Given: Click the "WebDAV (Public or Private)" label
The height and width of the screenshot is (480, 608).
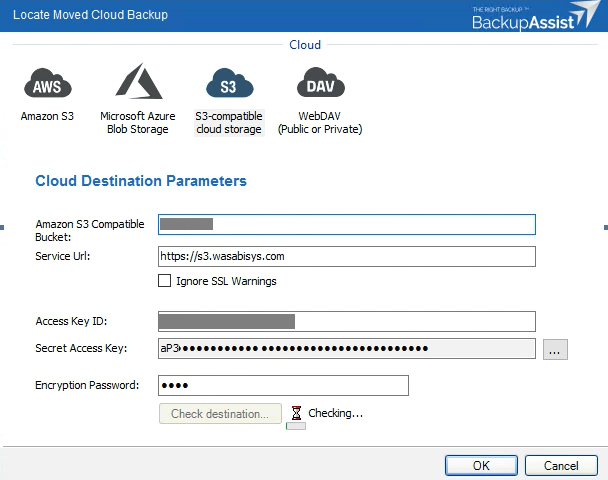Looking at the screenshot, I should (320, 123).
